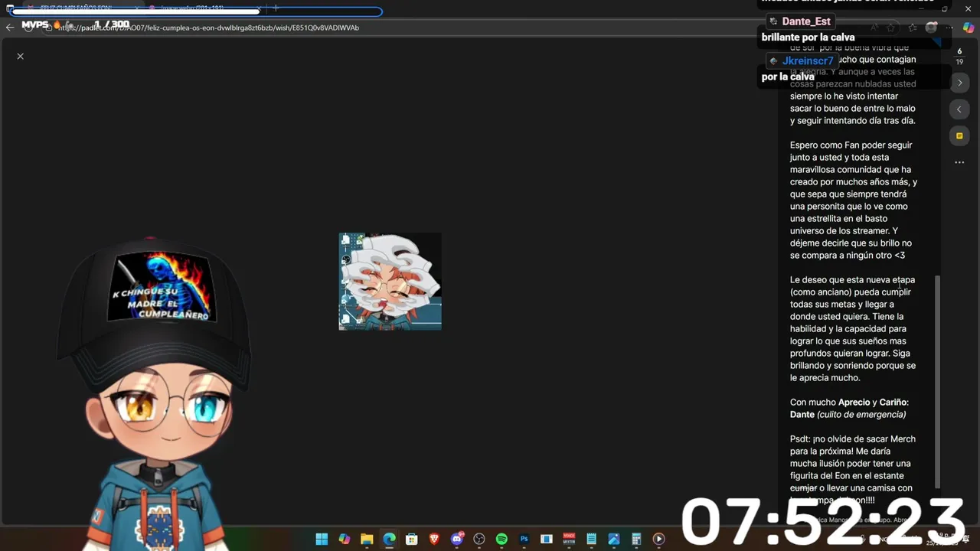Open Calculator from the taskbar
980x551 pixels.
pyautogui.click(x=636, y=540)
